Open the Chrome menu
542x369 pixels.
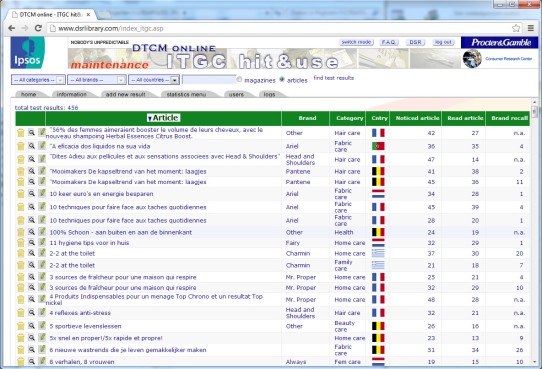(531, 28)
